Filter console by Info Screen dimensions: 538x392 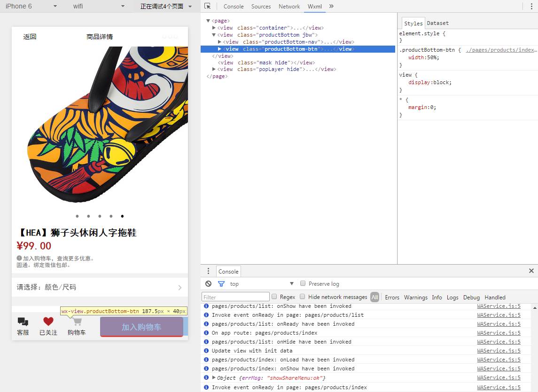(437, 297)
